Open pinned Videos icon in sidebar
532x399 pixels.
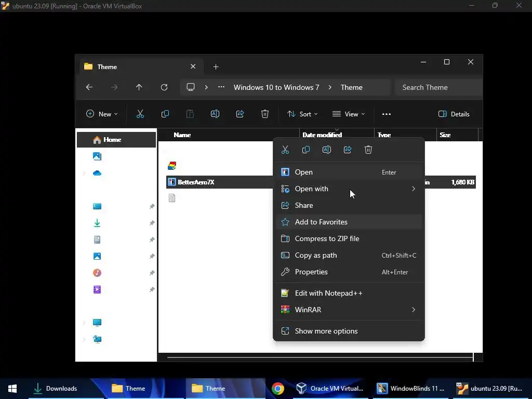(x=97, y=289)
